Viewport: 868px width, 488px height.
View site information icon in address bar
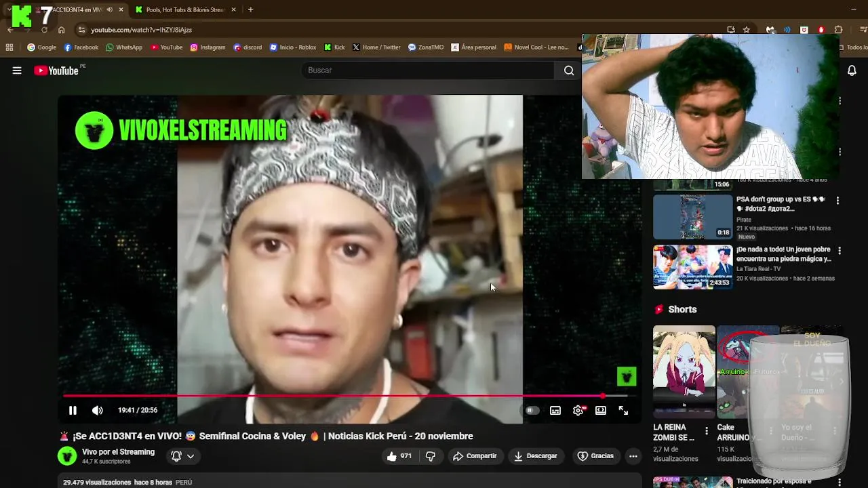click(81, 30)
